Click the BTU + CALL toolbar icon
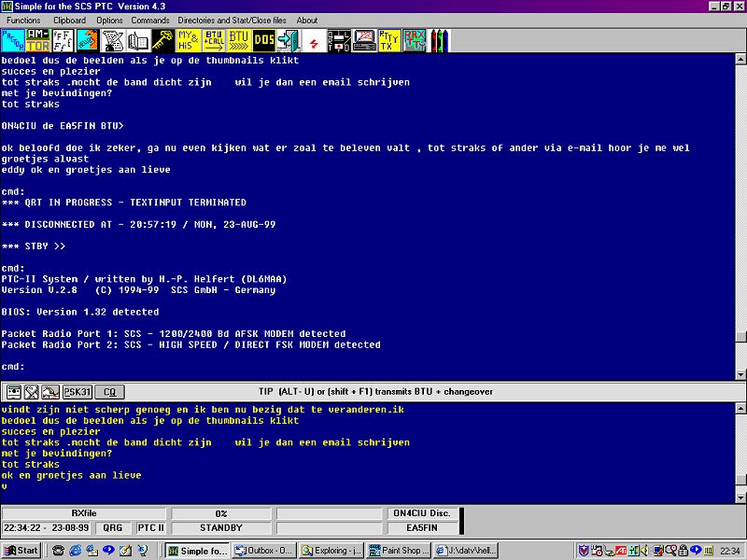The image size is (747, 560). [x=214, y=40]
